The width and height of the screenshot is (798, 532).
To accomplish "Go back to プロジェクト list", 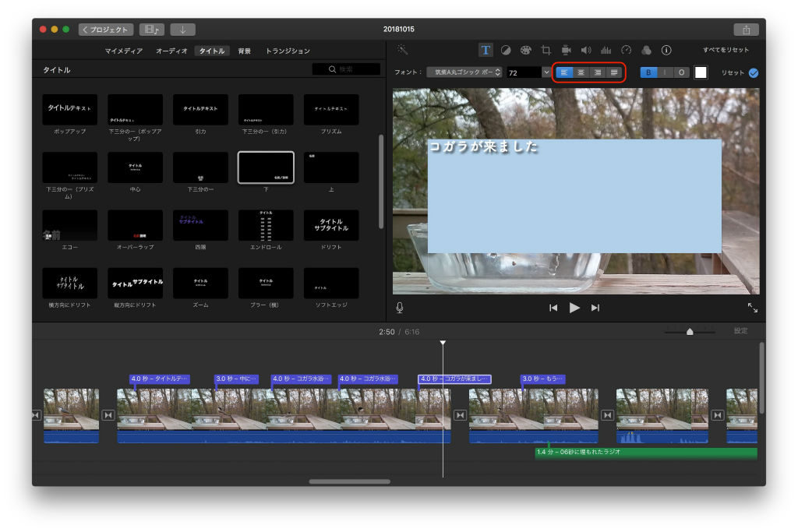I will click(x=106, y=30).
